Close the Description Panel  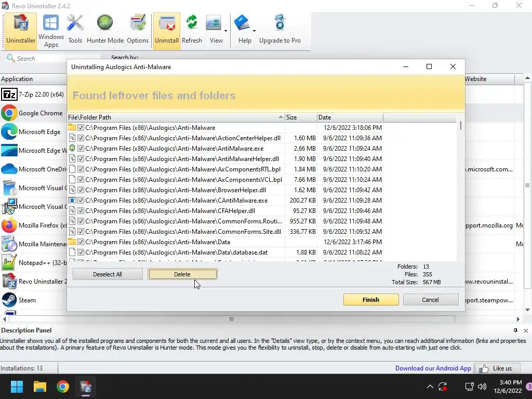click(x=526, y=330)
